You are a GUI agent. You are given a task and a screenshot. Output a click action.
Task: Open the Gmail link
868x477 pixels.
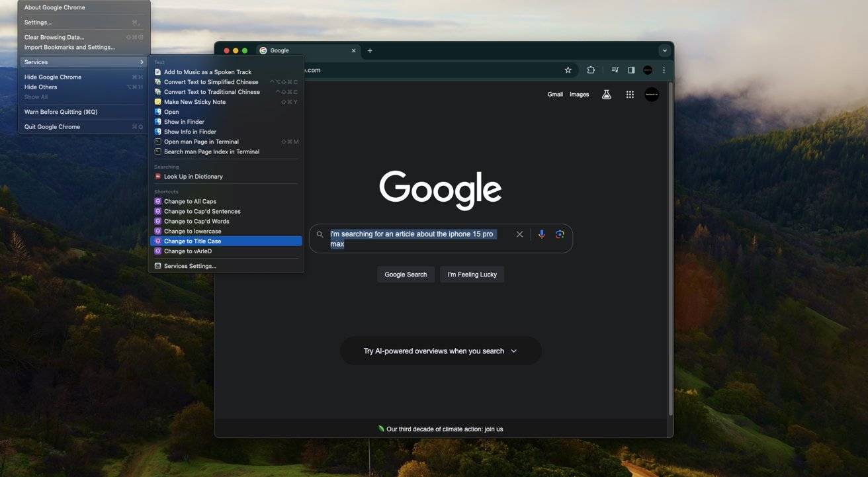pos(555,95)
